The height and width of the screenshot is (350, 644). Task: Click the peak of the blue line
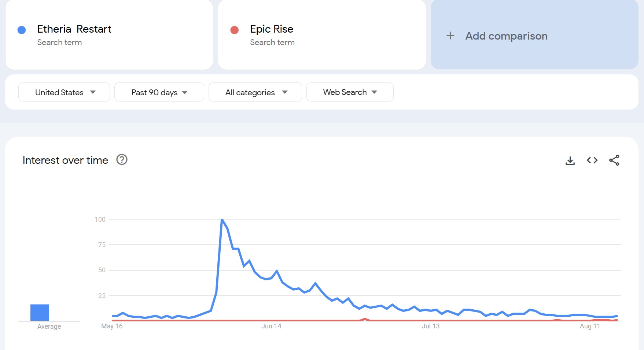point(222,220)
